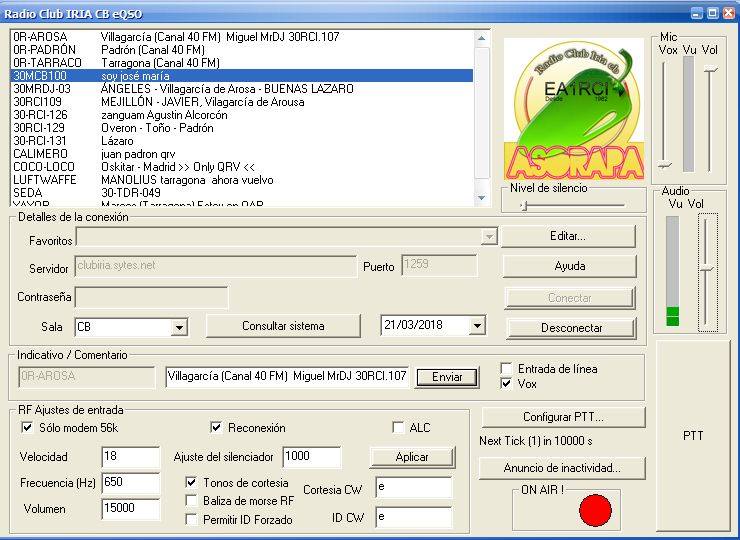
Task: Disable the Reconexión checkbox
Action: 216,428
